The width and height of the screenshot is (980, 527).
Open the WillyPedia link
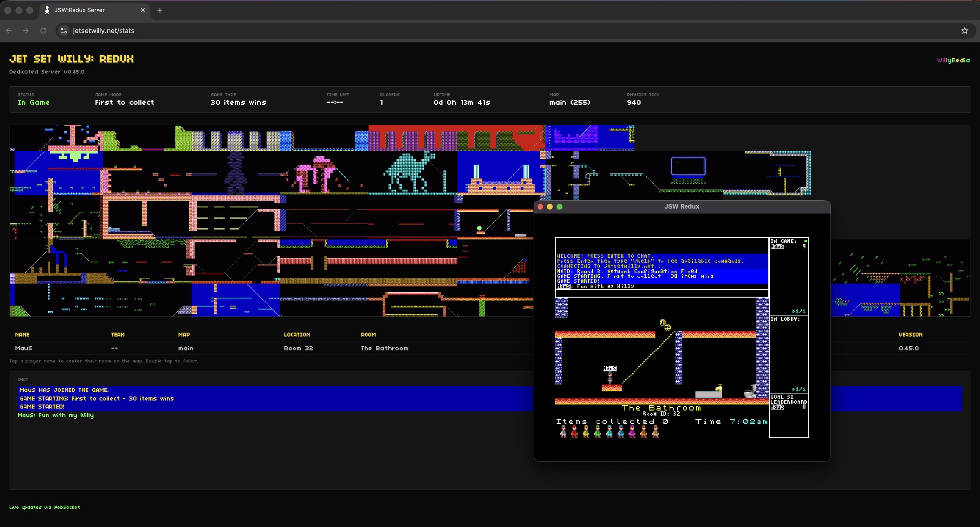click(x=953, y=60)
